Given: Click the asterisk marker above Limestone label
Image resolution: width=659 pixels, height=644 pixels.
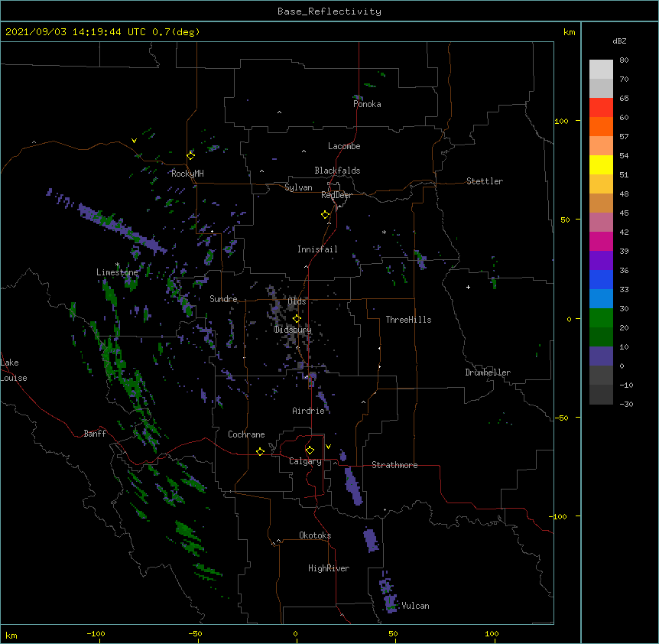Looking at the screenshot, I should (x=118, y=265).
